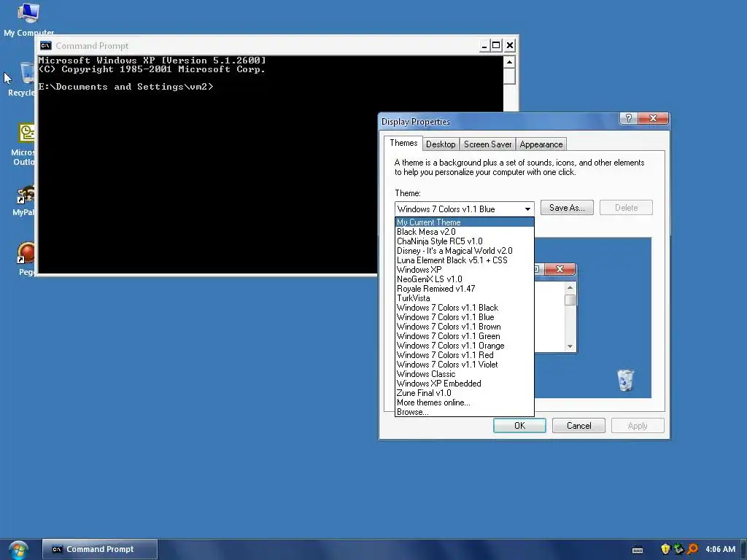The height and width of the screenshot is (560, 747).
Task: Open the yellow security shield tray icon
Action: click(x=665, y=549)
